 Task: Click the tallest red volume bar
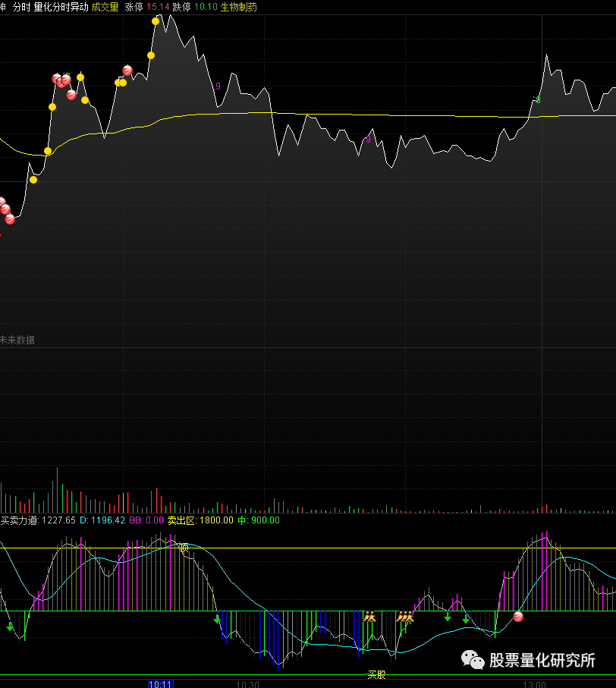57,490
